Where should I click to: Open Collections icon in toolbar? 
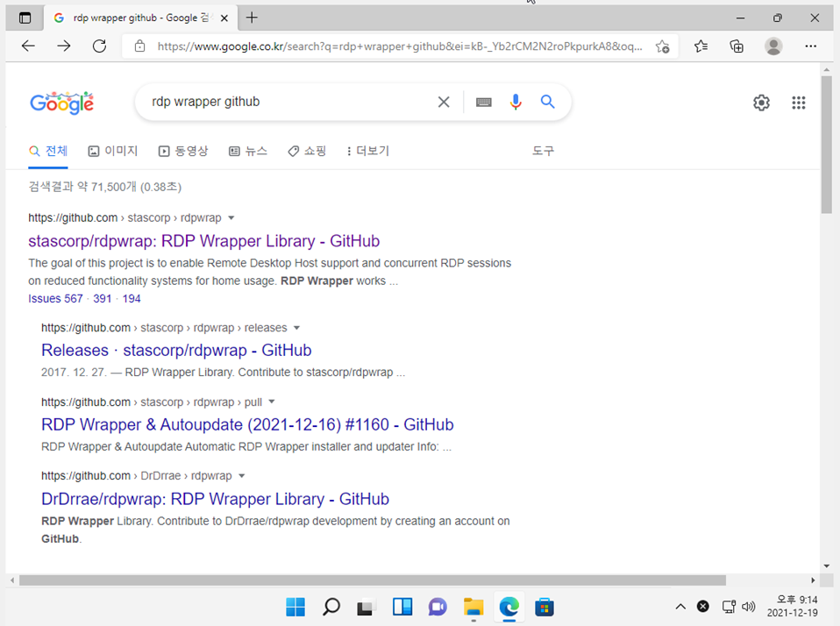pos(737,46)
